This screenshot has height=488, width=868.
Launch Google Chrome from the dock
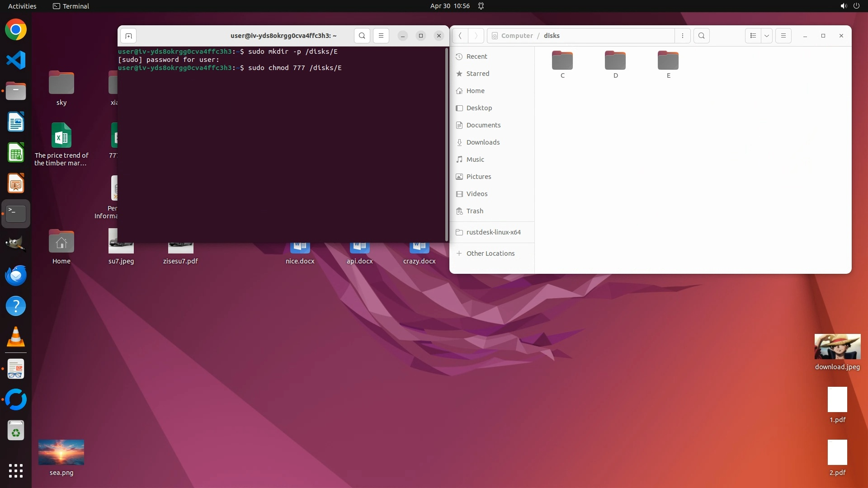click(x=16, y=30)
